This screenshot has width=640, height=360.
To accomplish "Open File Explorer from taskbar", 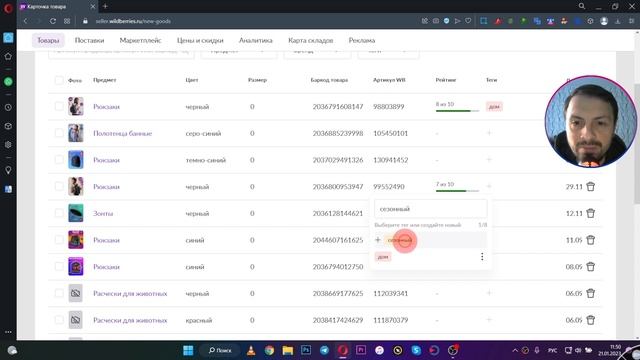I will point(288,350).
